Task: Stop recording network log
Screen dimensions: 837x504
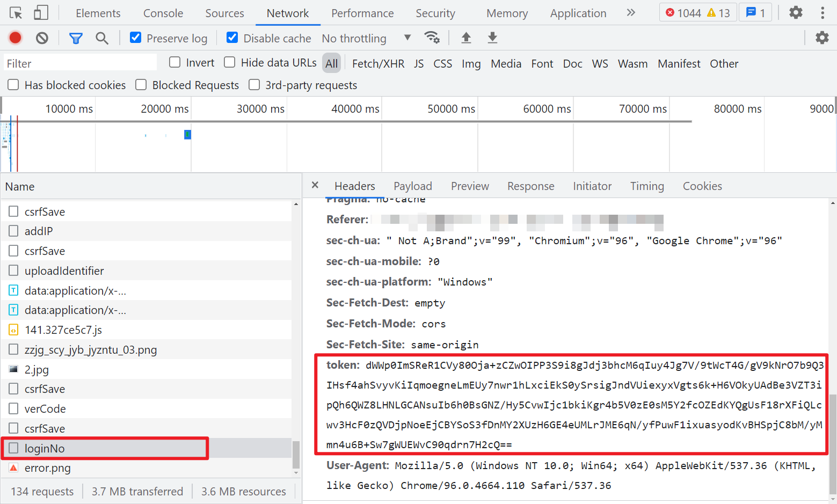Action: click(15, 38)
